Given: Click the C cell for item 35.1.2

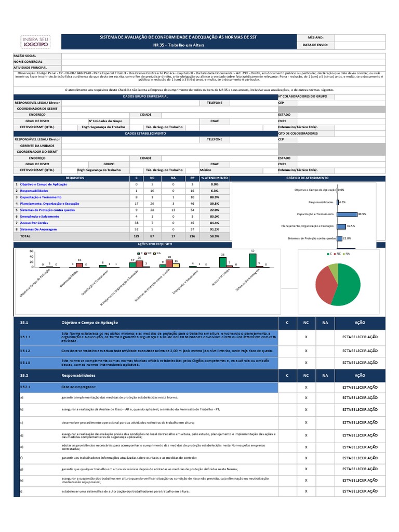Looking at the screenshot, I should pos(287,351).
